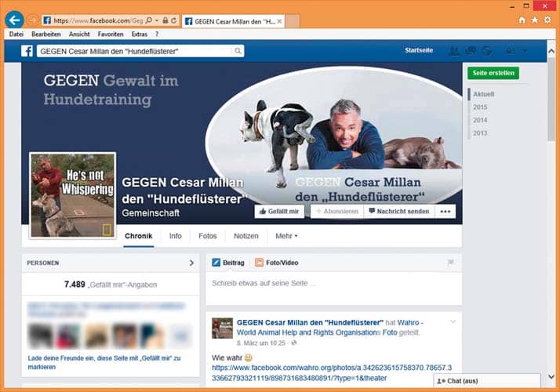The width and height of the screenshot is (560, 392).
Task: Refresh the page using the reload icon
Action: (x=173, y=20)
